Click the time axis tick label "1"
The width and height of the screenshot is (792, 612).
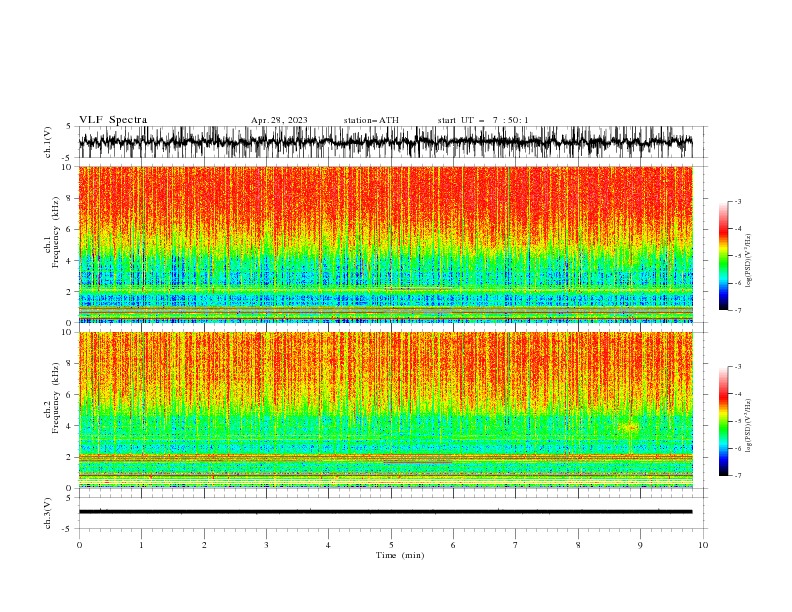click(141, 545)
